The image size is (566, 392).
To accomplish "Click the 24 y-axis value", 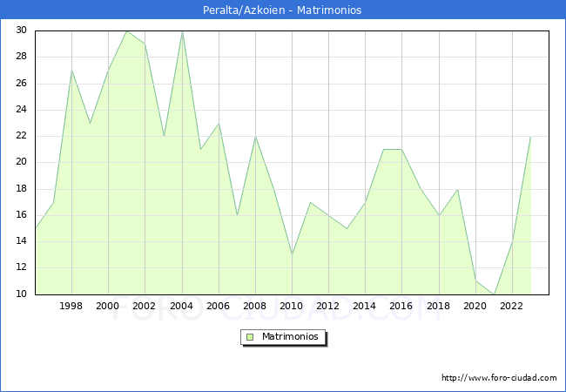I will tap(21, 110).
